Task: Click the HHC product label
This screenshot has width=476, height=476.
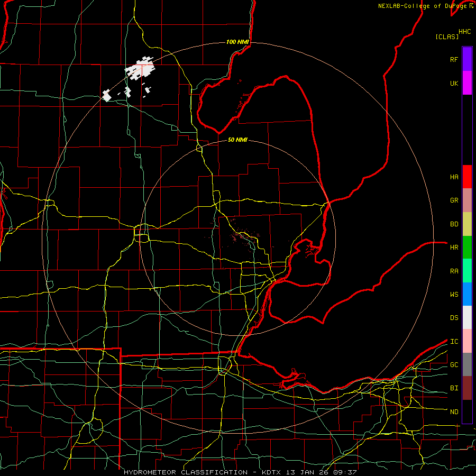Action: tap(464, 32)
